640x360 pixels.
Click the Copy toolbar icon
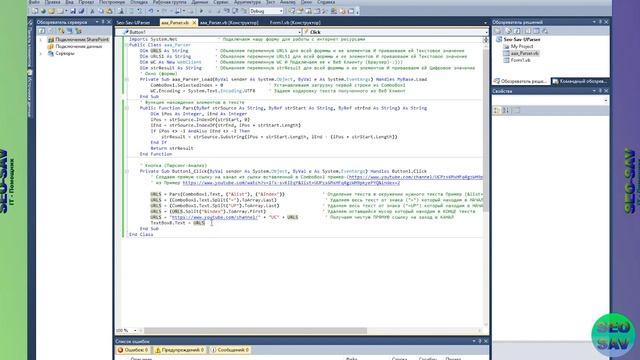pyautogui.click(x=101, y=11)
